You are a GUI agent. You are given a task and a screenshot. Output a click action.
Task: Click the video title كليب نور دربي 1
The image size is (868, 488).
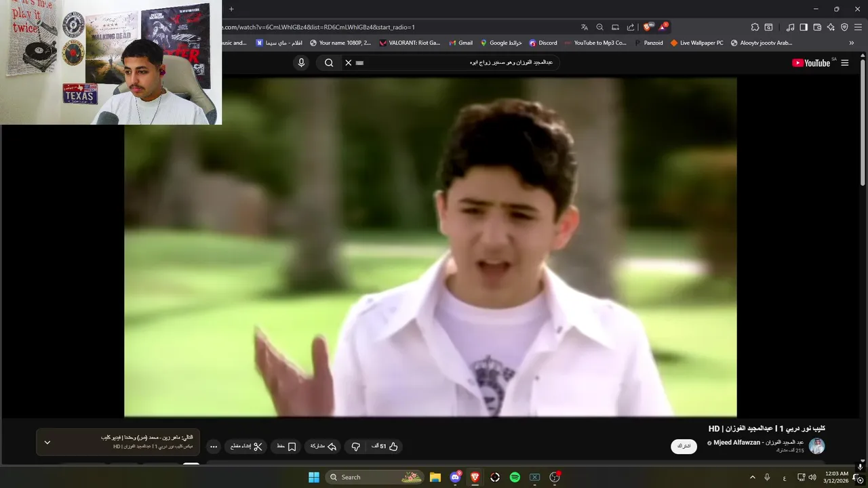766,428
